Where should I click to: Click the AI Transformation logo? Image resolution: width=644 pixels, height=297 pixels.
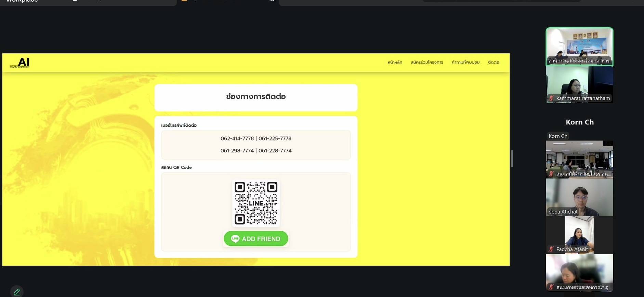click(20, 63)
